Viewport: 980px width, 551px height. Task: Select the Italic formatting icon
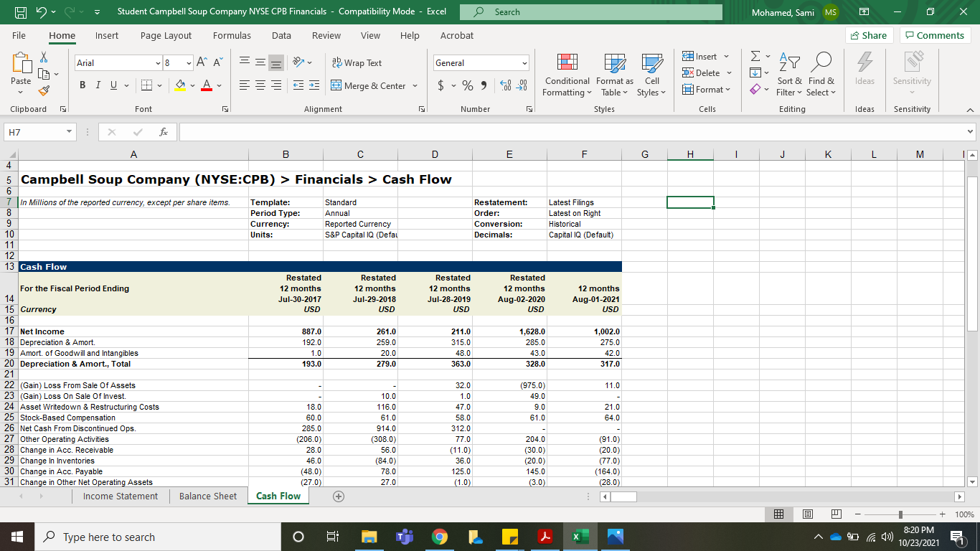[98, 85]
